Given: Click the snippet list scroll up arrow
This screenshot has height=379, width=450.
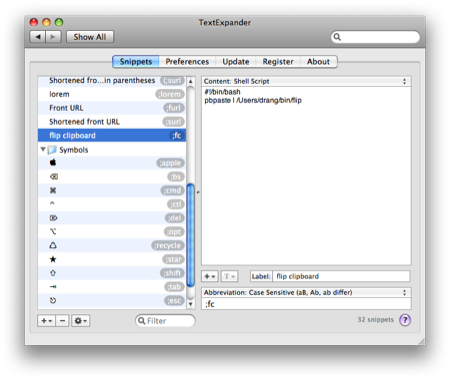Looking at the screenshot, I should (191, 81).
